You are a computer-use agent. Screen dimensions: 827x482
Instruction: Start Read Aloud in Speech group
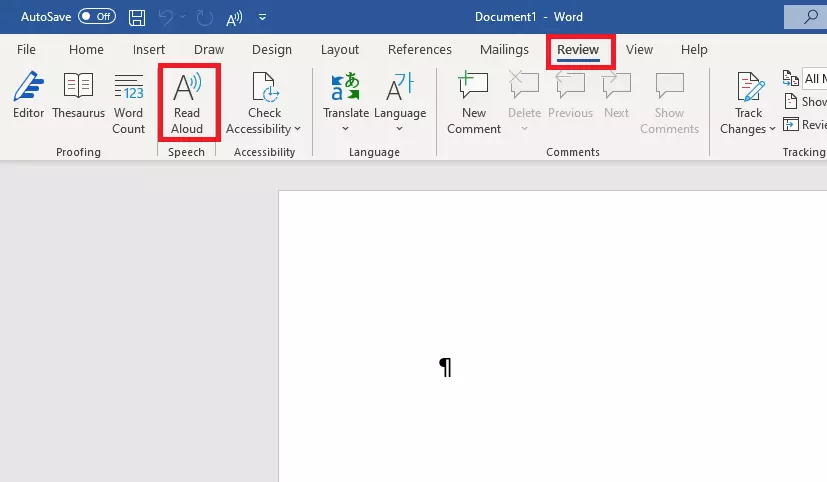[187, 102]
